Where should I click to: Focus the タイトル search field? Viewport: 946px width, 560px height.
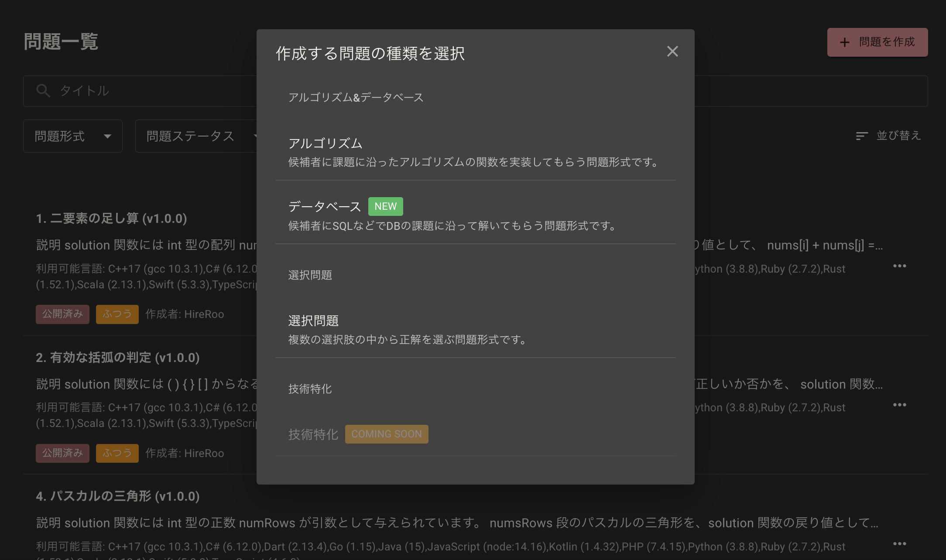[x=153, y=91]
